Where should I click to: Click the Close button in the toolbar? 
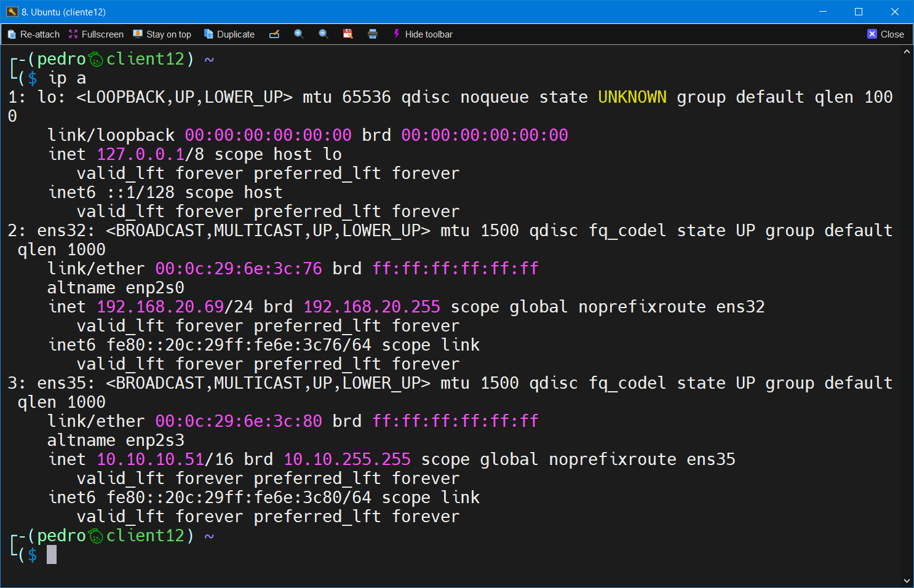886,34
